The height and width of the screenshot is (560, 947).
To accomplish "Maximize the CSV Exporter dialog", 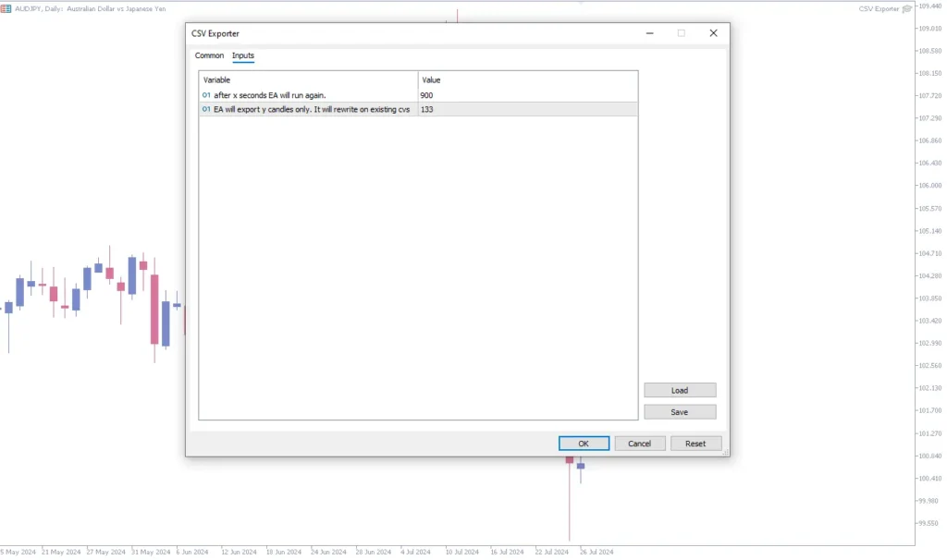I will pyautogui.click(x=682, y=33).
